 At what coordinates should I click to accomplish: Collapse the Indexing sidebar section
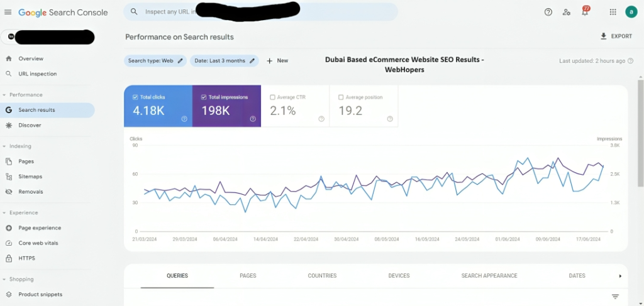[4, 146]
